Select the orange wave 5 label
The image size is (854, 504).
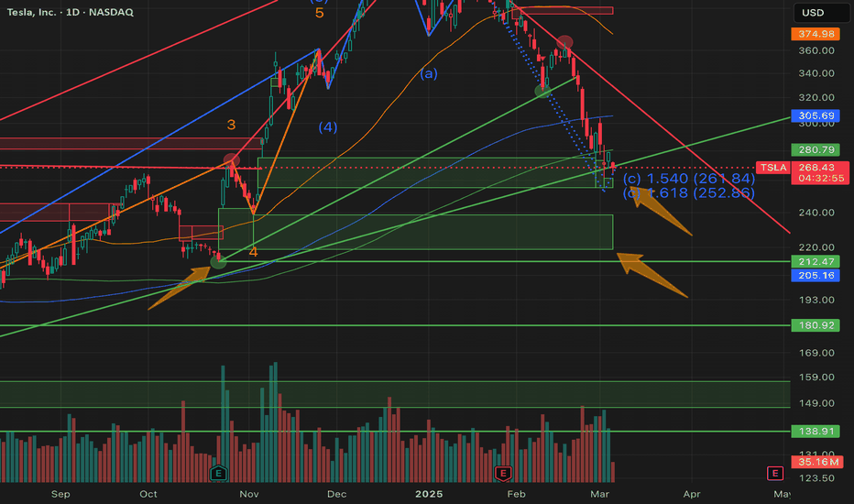coord(319,13)
